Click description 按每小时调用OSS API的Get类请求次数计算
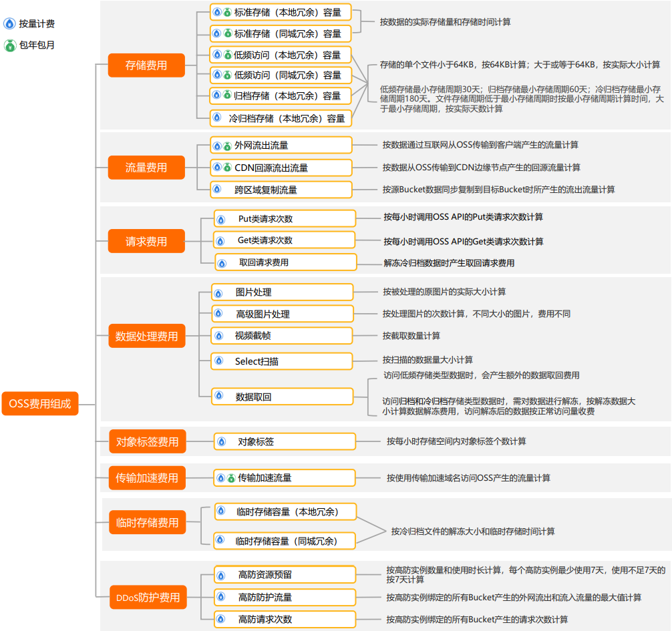Screen dimensions: 672x631 point(464,242)
